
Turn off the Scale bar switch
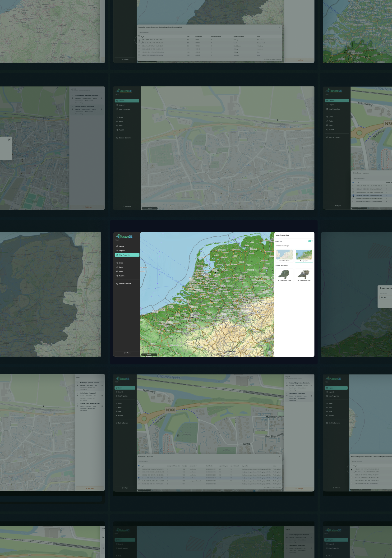click(x=310, y=241)
